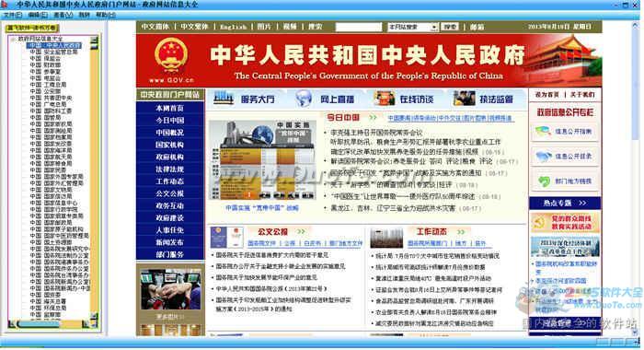Open the English version link
644x350 pixels.
[234, 27]
